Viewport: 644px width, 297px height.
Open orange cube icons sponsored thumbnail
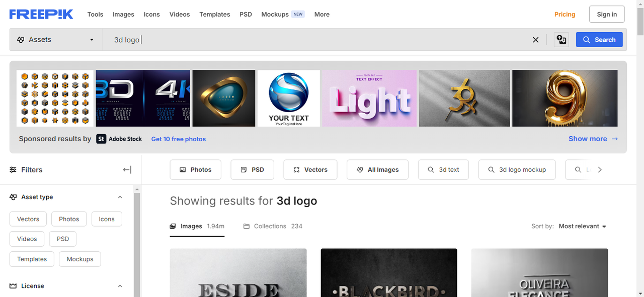click(55, 98)
